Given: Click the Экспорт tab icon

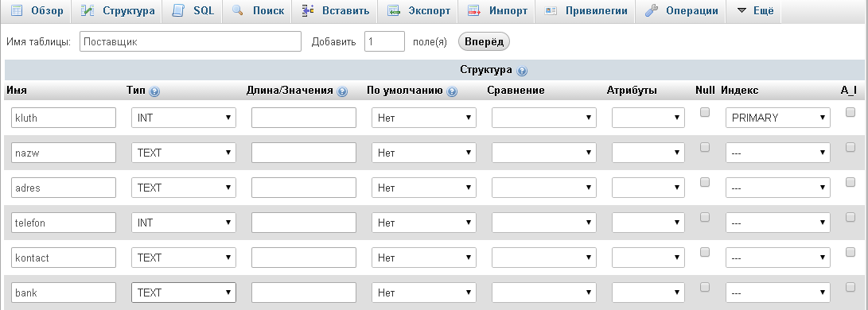Looking at the screenshot, I should [394, 11].
